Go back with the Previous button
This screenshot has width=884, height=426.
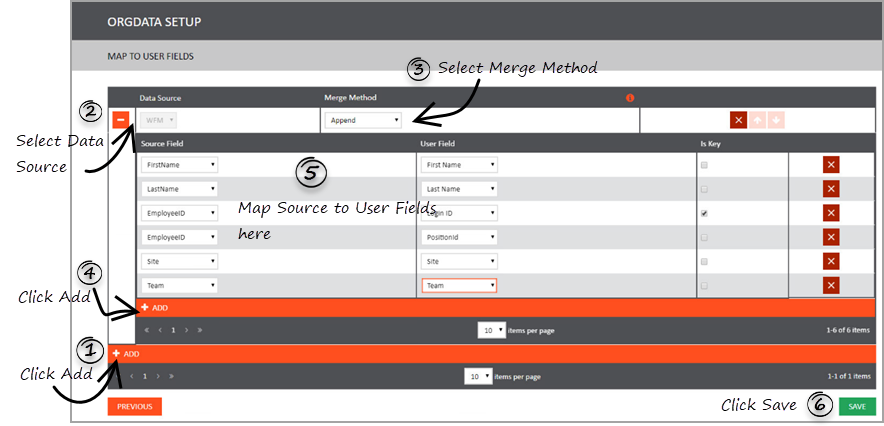click(135, 406)
